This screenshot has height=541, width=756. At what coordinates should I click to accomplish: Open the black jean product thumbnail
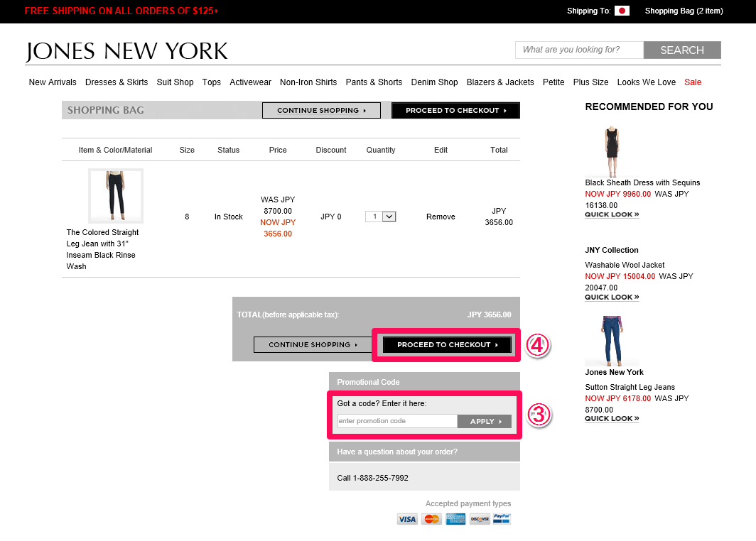(x=116, y=195)
